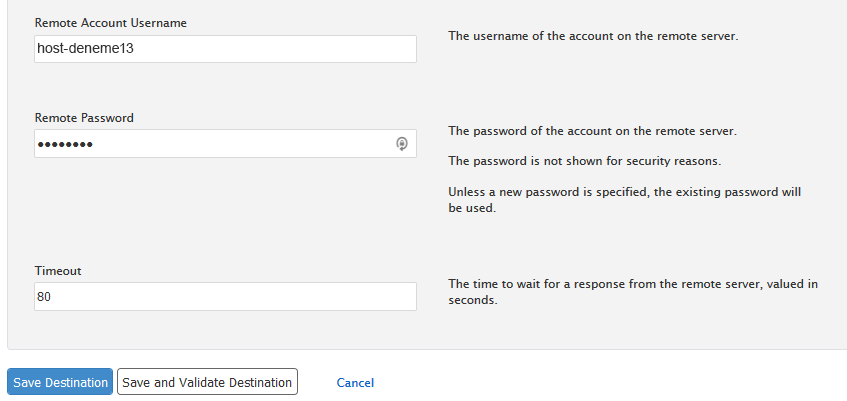The image size is (847, 401).
Task: Click the password of the account description text
Action: [593, 131]
